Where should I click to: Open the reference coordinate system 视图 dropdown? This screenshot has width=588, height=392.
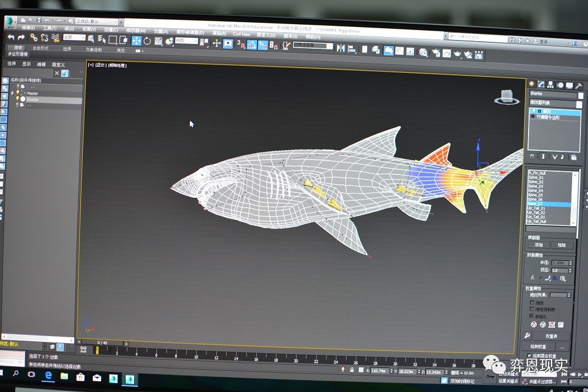[x=186, y=41]
